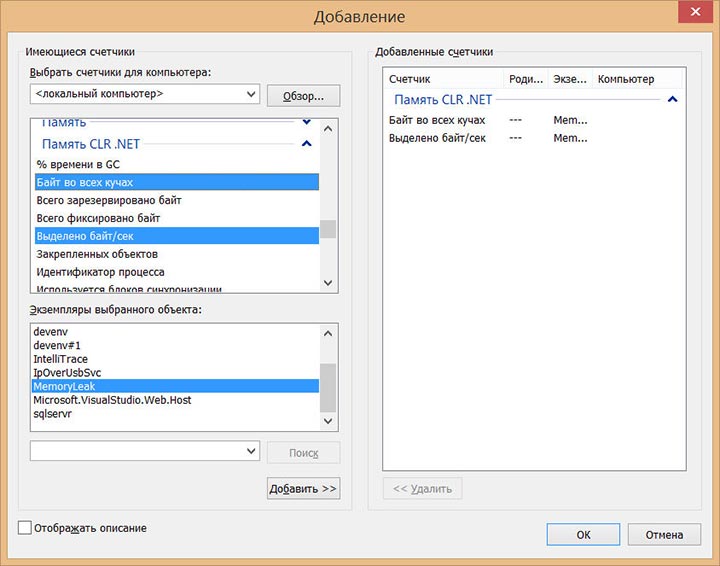720x566 pixels.
Task: Click the instance list scroll down arrow
Action: (x=328, y=421)
